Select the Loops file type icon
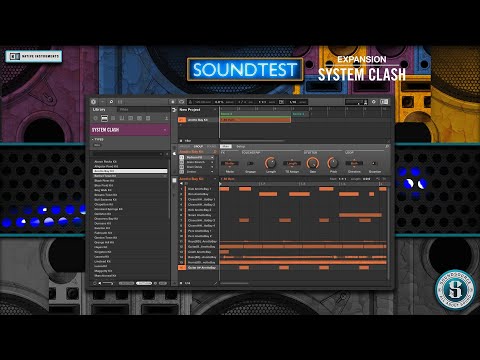 [139, 118]
